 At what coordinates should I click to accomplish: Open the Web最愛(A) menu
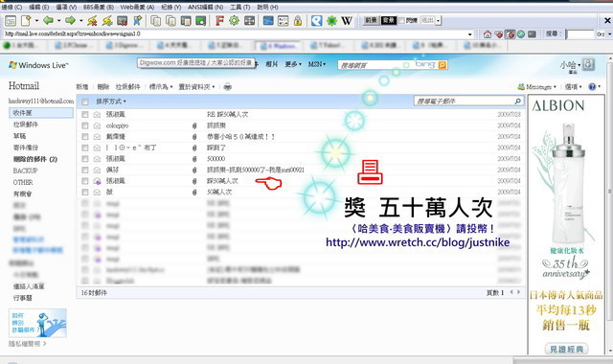click(x=137, y=7)
